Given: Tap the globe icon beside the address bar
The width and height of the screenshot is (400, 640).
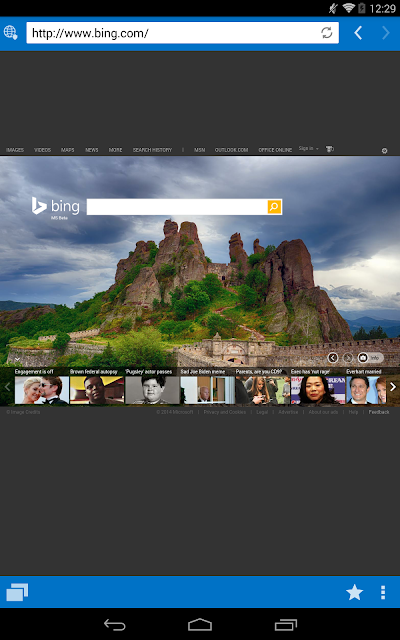Looking at the screenshot, I should pos(11,33).
